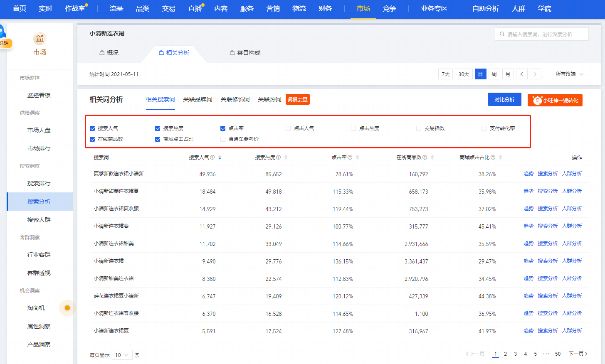
Task: Select 关联修饰词 tab
Action: pyautogui.click(x=235, y=100)
